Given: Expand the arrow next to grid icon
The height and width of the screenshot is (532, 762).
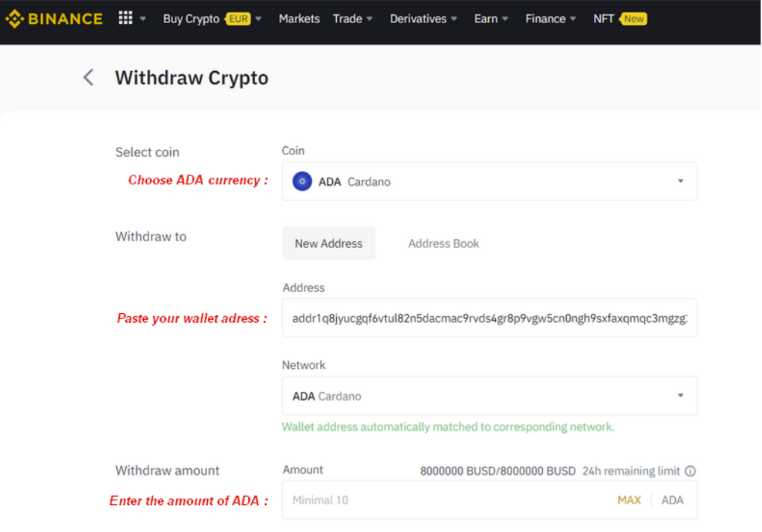Looking at the screenshot, I should [142, 19].
